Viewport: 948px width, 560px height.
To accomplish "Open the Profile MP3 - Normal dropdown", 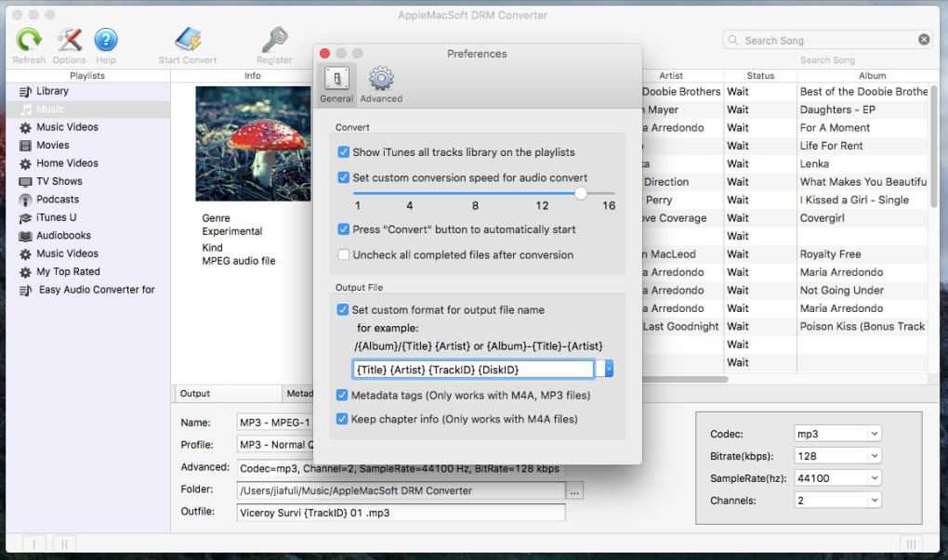I will 275,445.
